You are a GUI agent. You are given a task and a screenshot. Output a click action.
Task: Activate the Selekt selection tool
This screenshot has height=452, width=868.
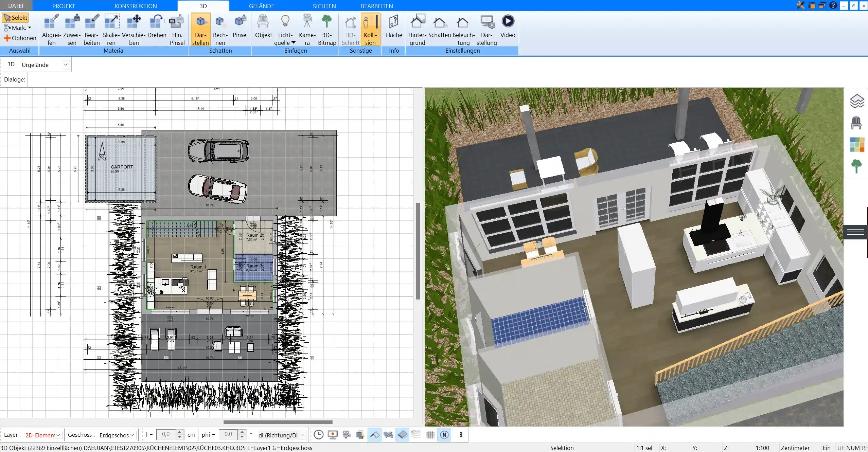pyautogui.click(x=15, y=18)
